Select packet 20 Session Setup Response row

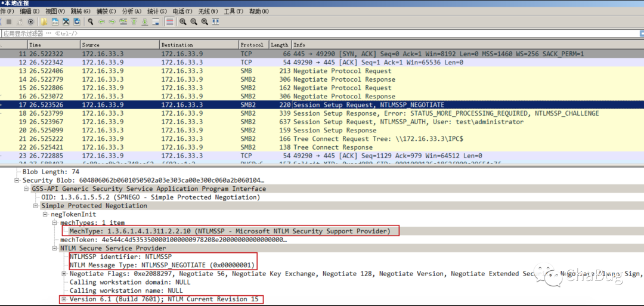point(322,130)
